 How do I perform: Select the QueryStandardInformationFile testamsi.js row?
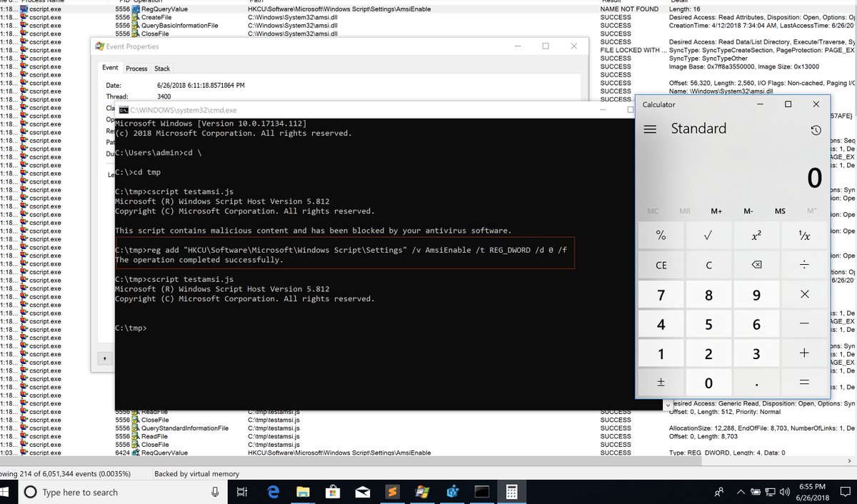coord(428,428)
